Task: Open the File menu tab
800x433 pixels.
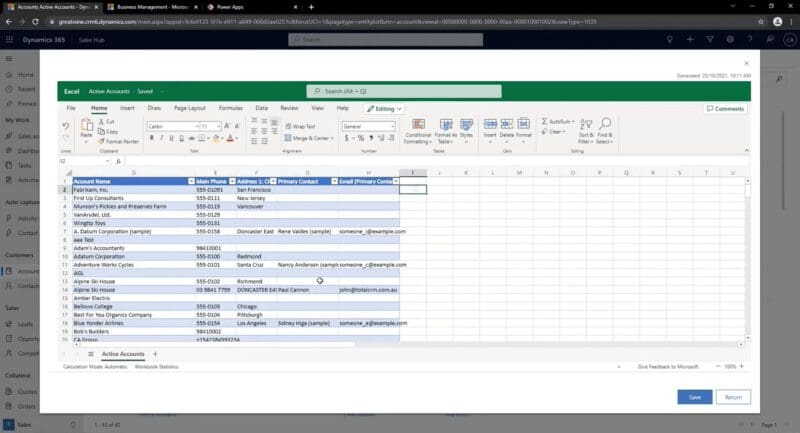Action: click(71, 108)
